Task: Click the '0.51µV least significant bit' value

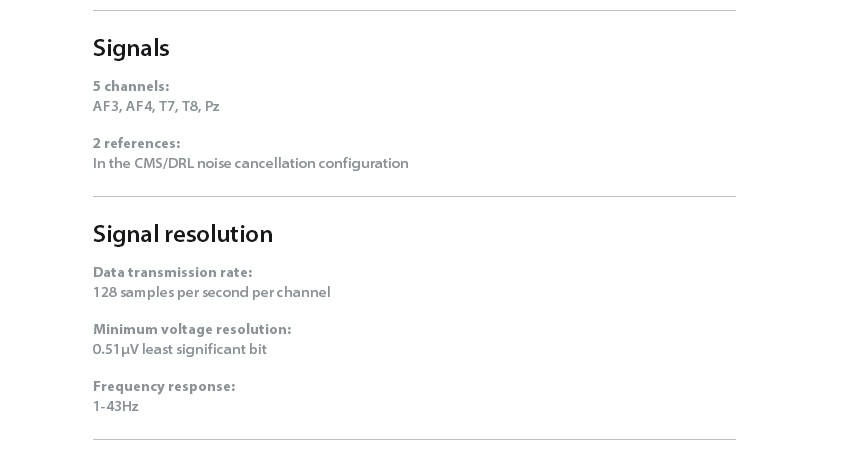Action: 180,349
